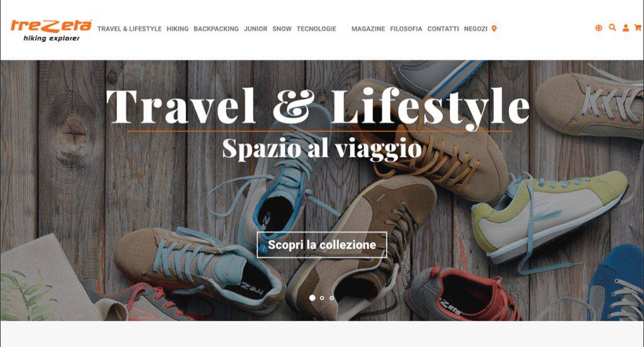
Task: Open the language globe icon
Action: pos(599,28)
